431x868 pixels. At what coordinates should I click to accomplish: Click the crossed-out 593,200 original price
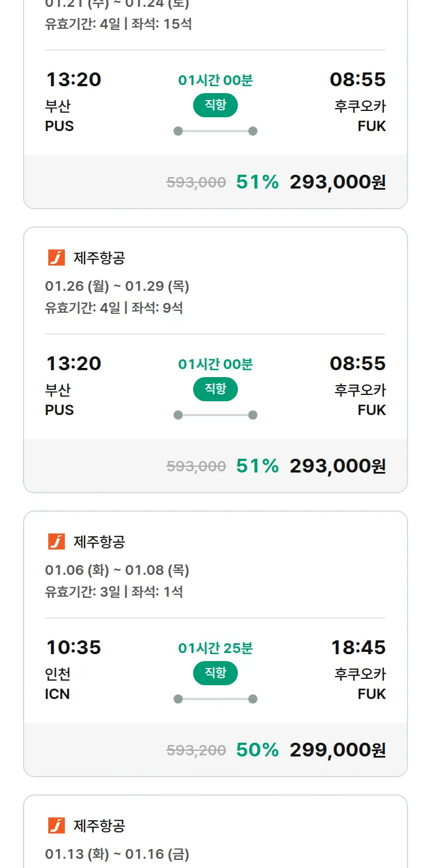[x=196, y=750]
